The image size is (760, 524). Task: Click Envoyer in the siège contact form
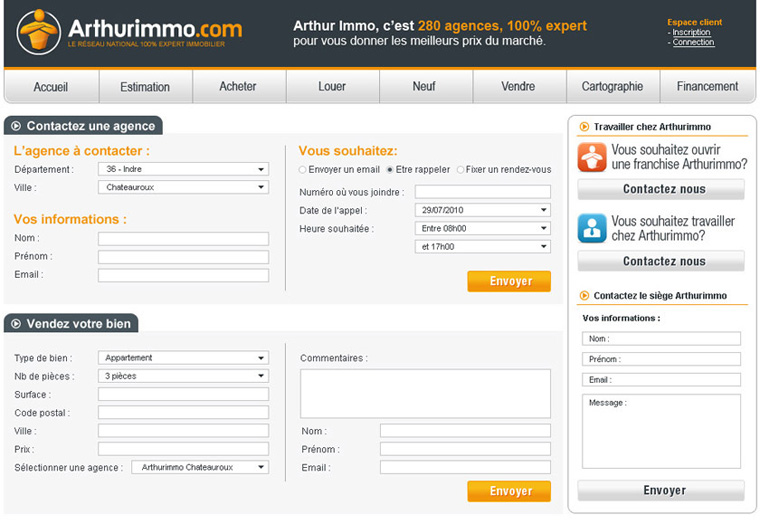tap(661, 491)
